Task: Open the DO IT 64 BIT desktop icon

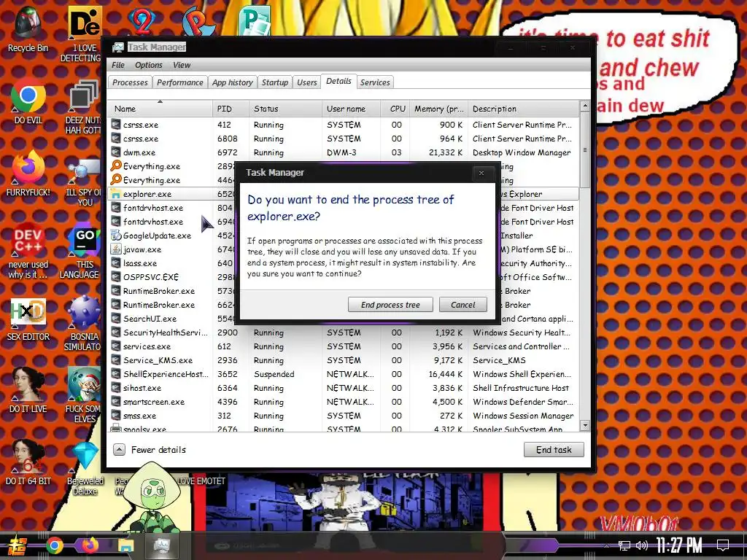Action: click(x=28, y=462)
